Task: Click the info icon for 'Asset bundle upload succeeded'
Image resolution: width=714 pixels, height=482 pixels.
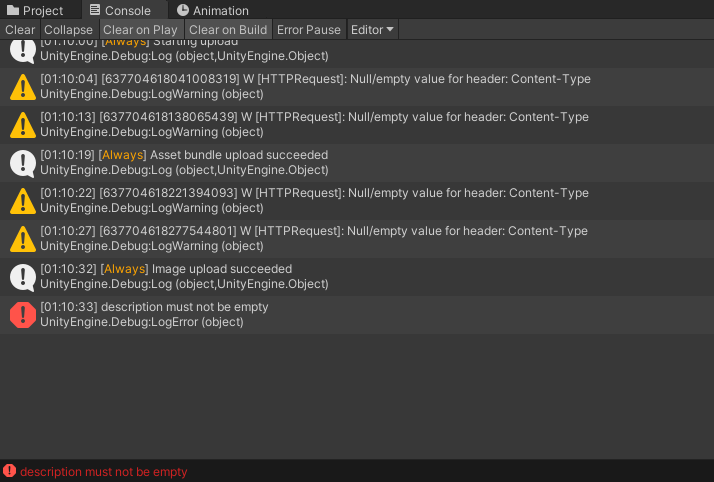Action: coord(22,163)
